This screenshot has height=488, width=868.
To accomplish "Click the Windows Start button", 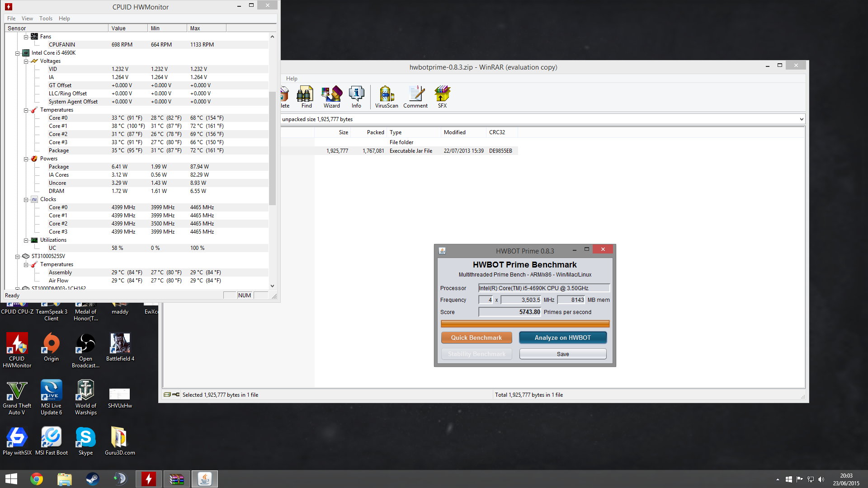I will coord(11,479).
